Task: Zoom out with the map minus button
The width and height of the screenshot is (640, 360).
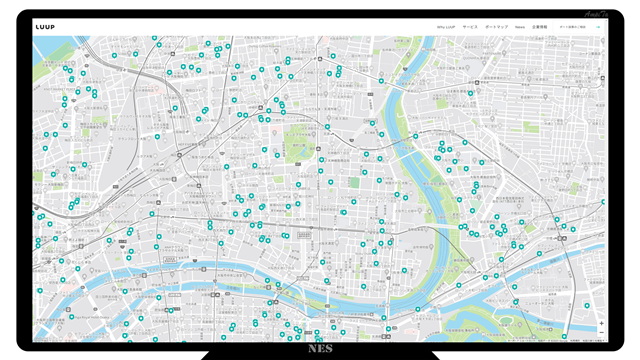Action: 601,333
